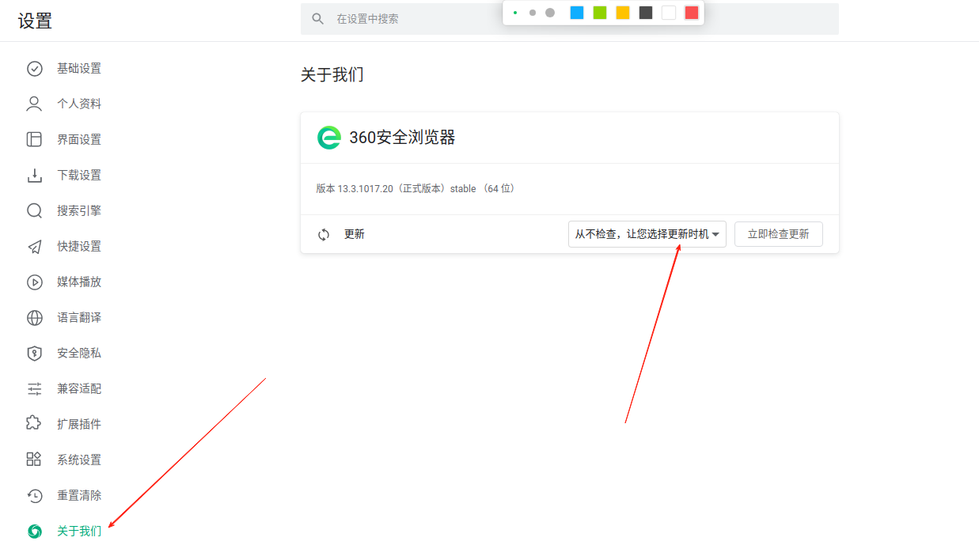Image resolution: width=979 pixels, height=560 pixels.
Task: Pick the red color swatch
Action: click(692, 13)
